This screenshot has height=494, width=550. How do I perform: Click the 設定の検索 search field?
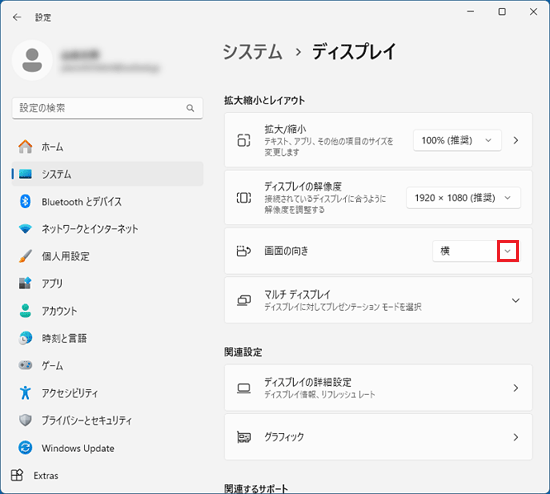pyautogui.click(x=107, y=108)
